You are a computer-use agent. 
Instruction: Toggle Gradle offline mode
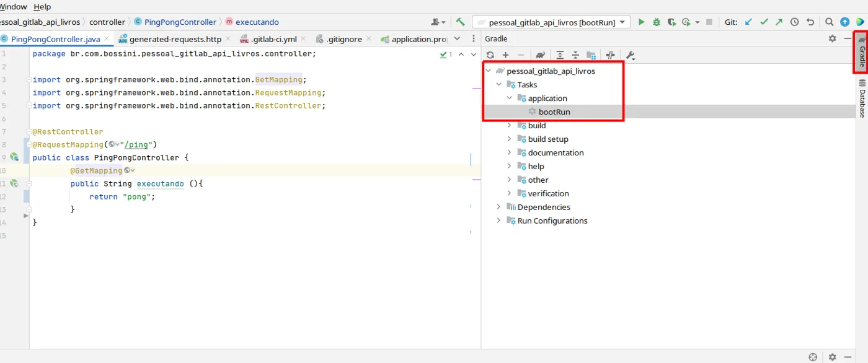tap(610, 55)
